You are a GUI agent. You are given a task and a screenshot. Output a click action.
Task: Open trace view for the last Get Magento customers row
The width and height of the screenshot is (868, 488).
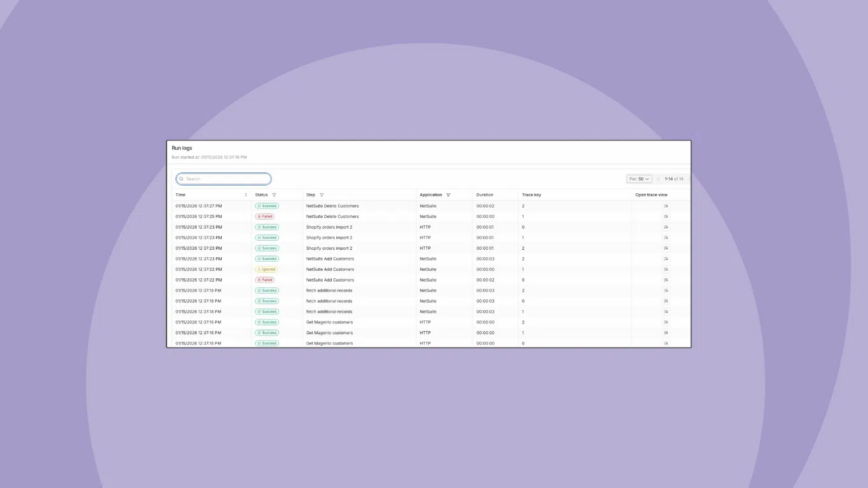[x=665, y=343]
